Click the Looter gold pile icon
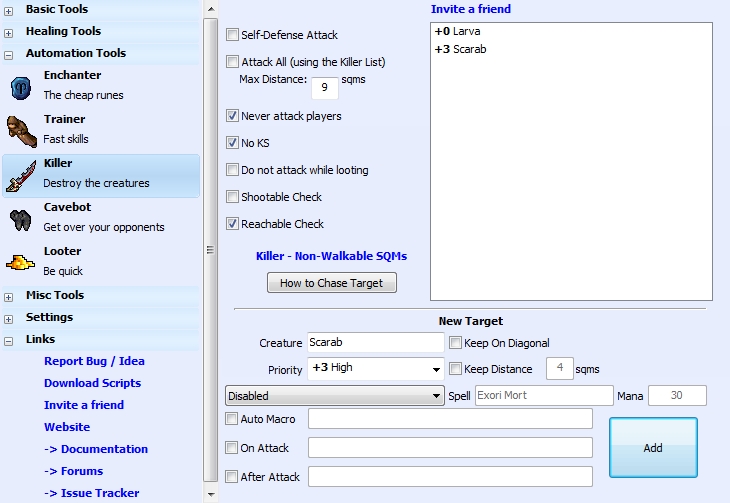The width and height of the screenshot is (730, 503). pos(22,262)
